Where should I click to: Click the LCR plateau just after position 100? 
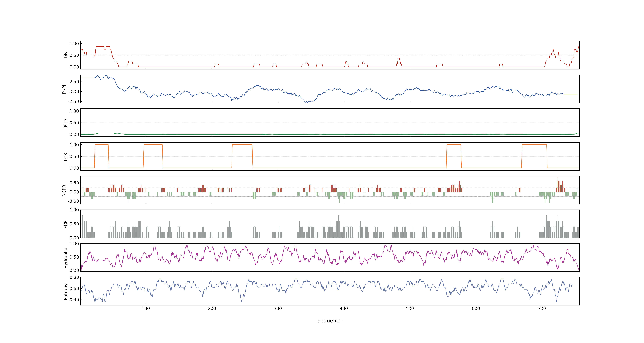pyautogui.click(x=153, y=145)
